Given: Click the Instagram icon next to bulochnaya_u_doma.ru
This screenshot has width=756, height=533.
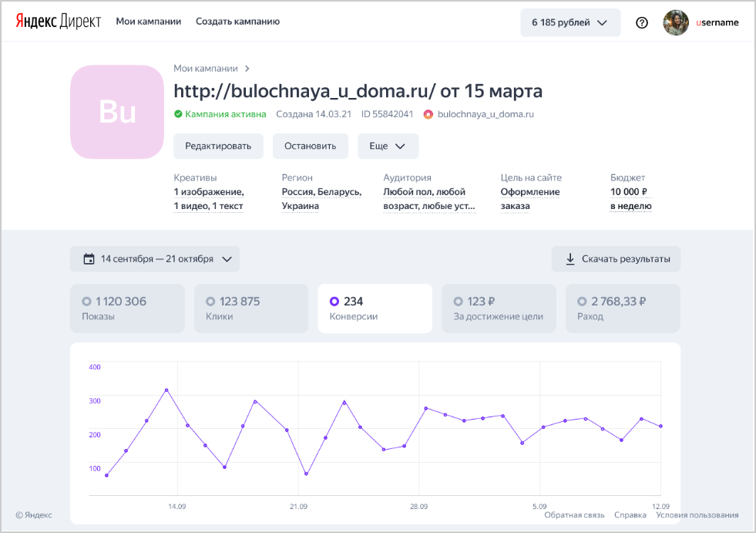Looking at the screenshot, I should tap(428, 114).
